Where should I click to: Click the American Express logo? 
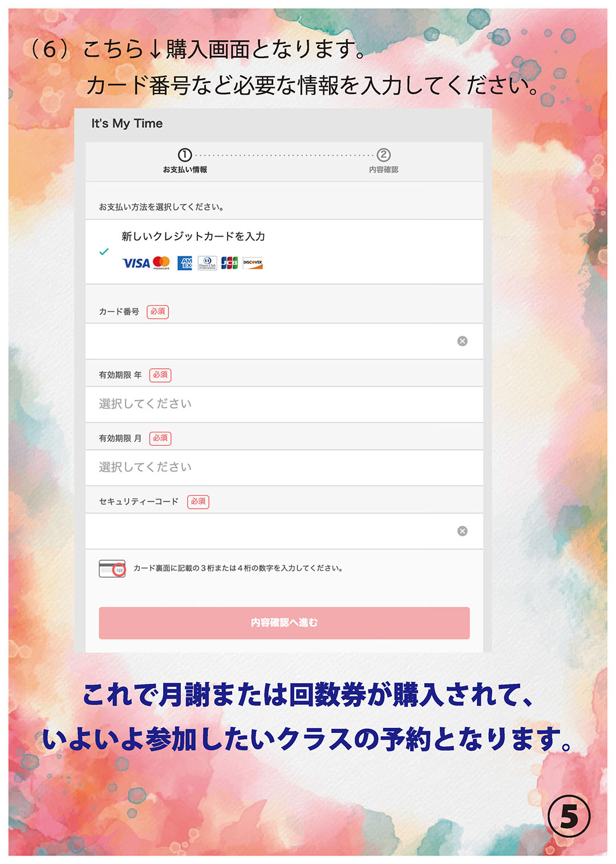pos(185,263)
